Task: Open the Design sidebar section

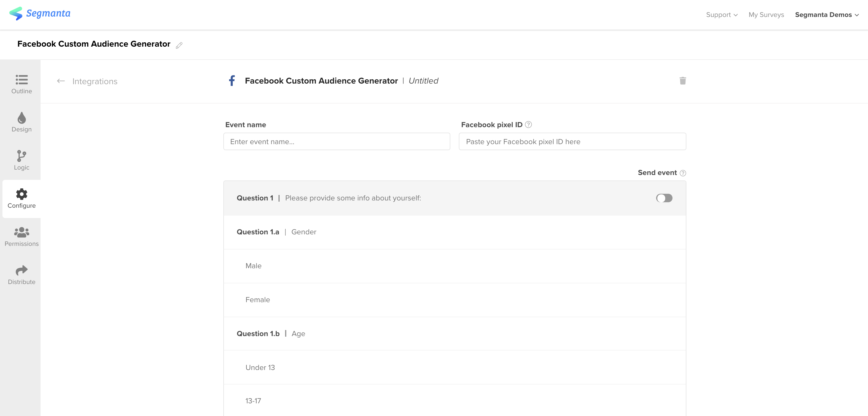Action: [x=21, y=122]
